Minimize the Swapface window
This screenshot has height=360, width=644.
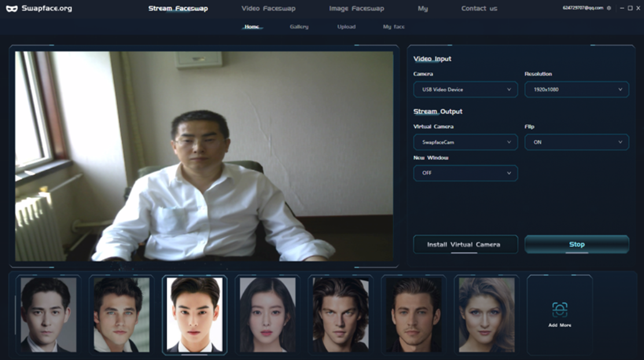(622, 8)
